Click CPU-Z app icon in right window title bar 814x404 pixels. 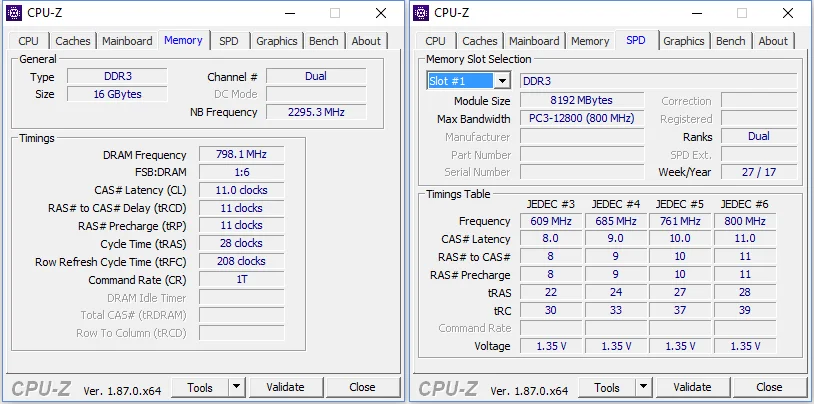pos(421,13)
